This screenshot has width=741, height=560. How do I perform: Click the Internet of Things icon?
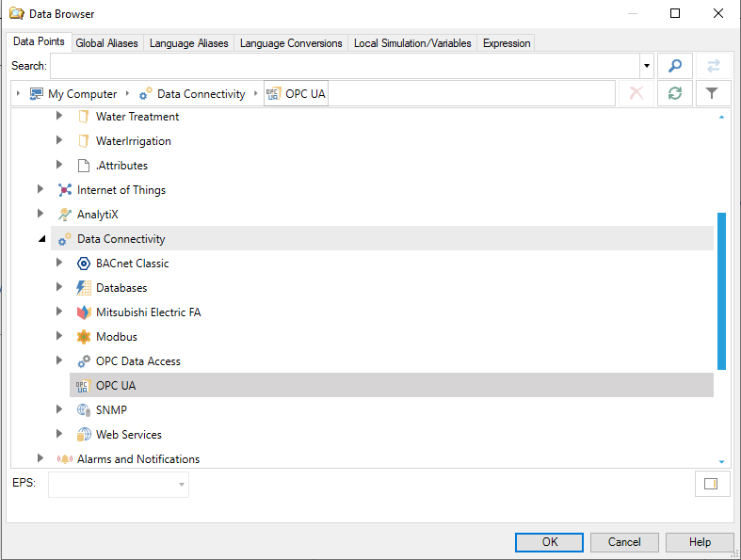click(x=65, y=190)
